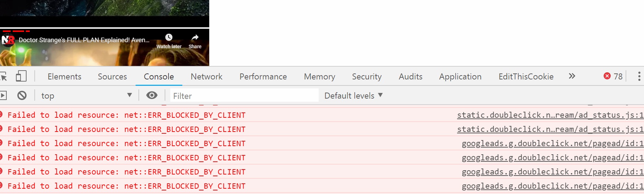Switch to the Network tab
644x194 pixels.
pyautogui.click(x=206, y=77)
